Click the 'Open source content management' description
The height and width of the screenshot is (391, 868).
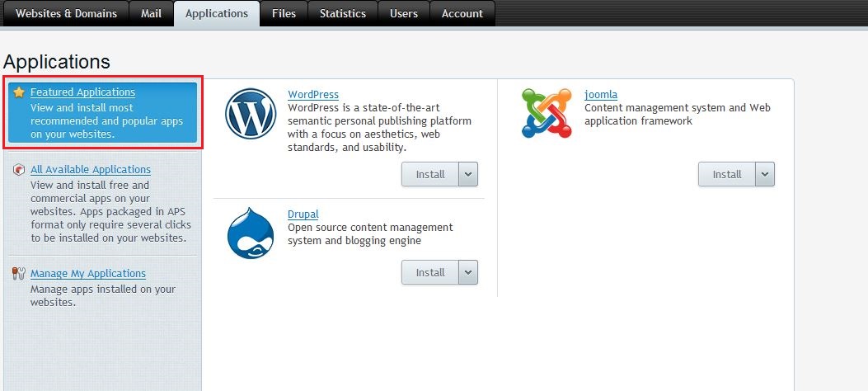370,234
